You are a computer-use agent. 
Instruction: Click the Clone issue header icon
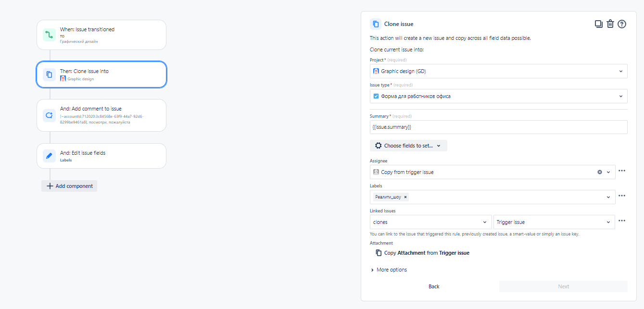[x=376, y=24]
